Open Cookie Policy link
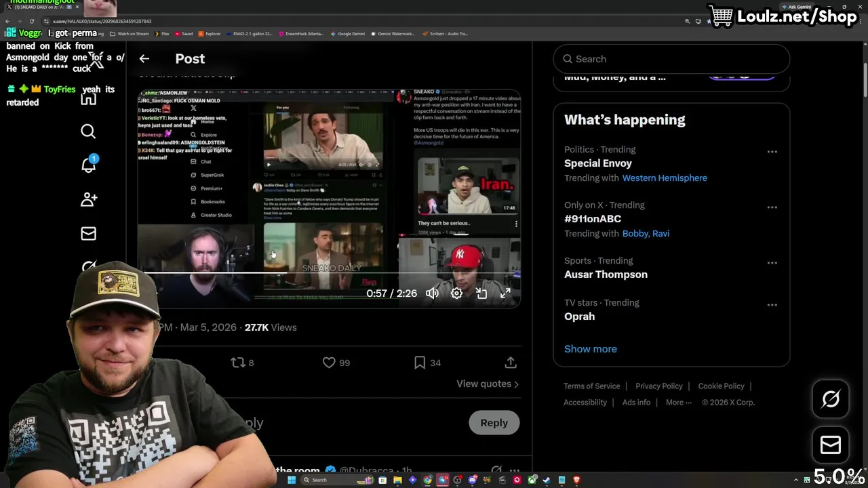 (721, 386)
